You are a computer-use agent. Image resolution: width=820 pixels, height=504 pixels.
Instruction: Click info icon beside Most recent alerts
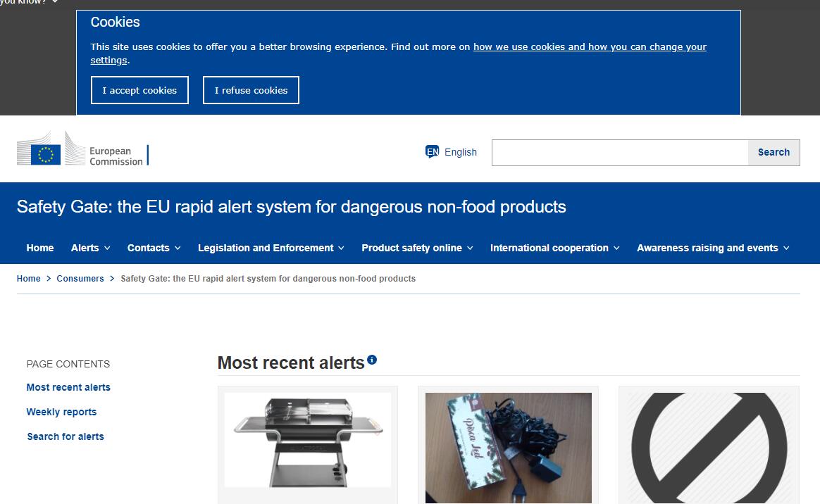coord(372,360)
